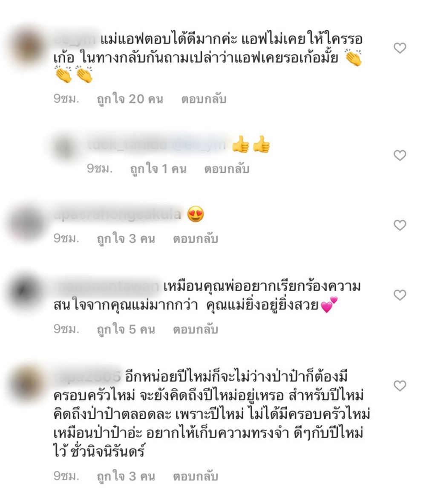
Task: Open profile picture beside คุณพ่อ comment
Action: point(26,292)
